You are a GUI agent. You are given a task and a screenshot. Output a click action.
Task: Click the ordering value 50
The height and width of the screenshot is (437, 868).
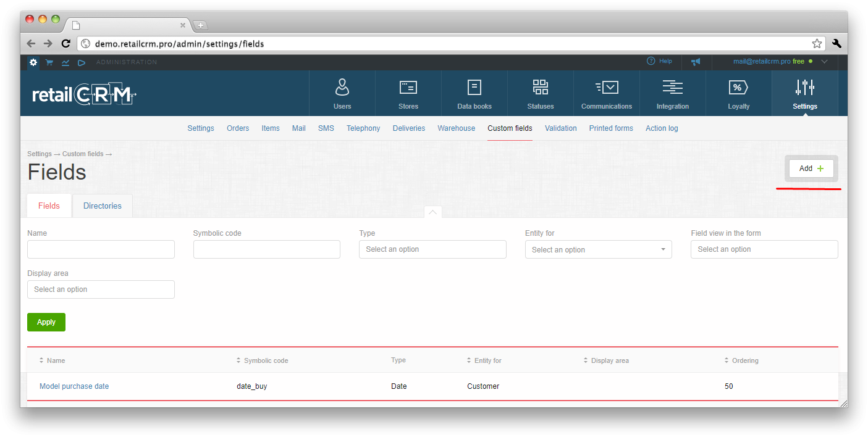[729, 386]
